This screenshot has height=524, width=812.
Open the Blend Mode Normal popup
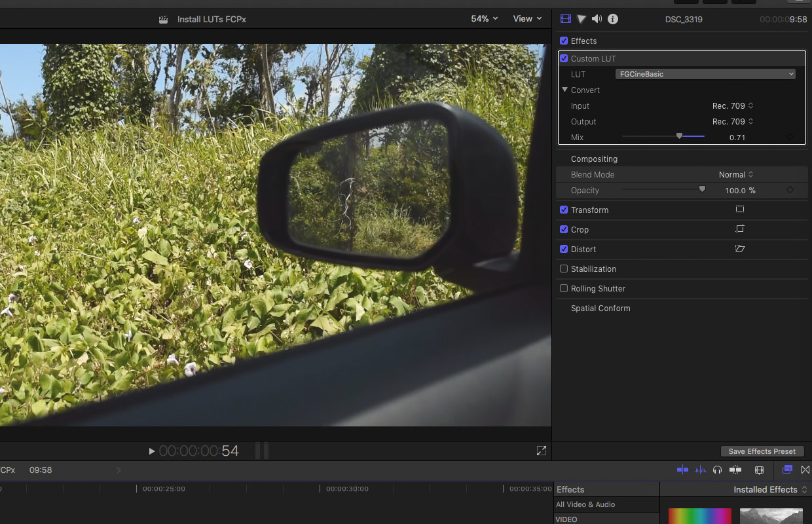point(736,174)
